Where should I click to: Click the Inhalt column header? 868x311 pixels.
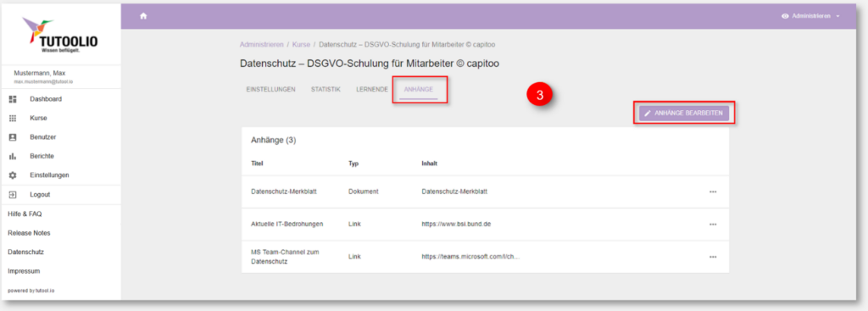[430, 164]
